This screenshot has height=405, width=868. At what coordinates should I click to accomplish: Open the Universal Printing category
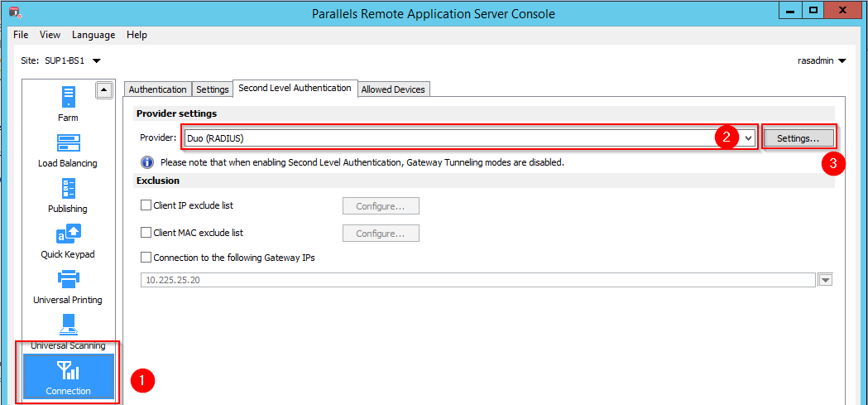(x=68, y=287)
